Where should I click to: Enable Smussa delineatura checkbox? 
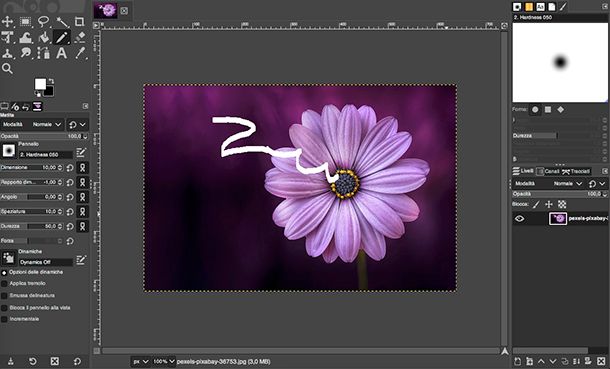(x=4, y=296)
